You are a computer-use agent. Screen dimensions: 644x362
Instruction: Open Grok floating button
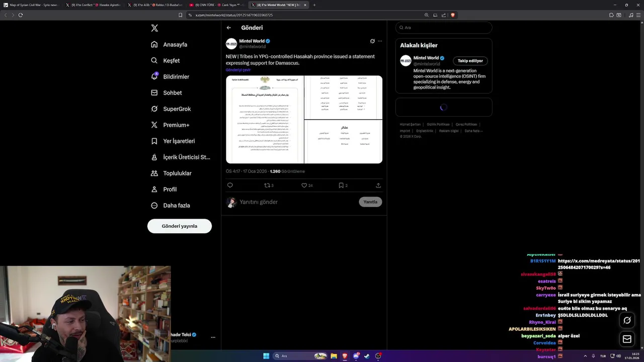point(627,320)
